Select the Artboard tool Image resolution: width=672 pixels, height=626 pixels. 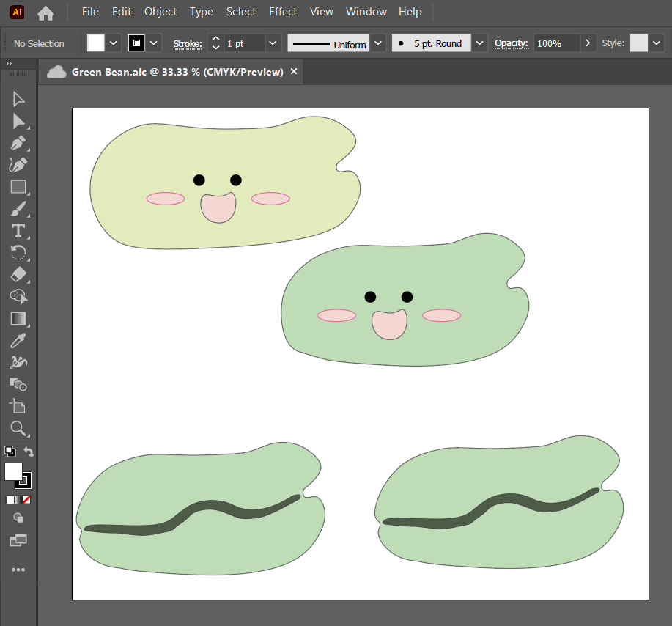tap(18, 407)
